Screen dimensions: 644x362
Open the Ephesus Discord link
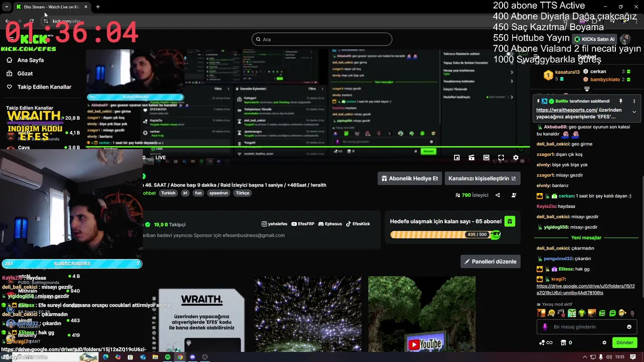click(330, 224)
